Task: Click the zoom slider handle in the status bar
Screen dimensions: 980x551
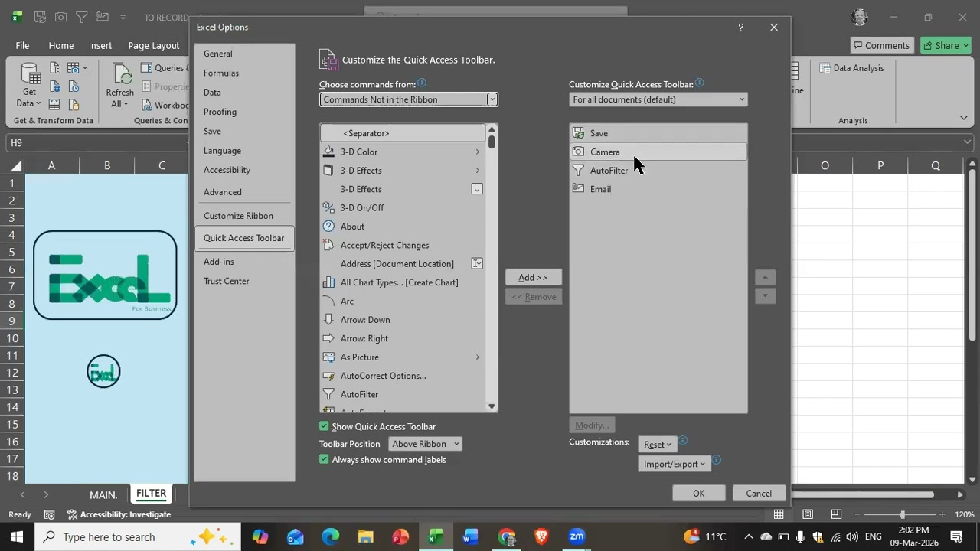Action: [x=902, y=514]
